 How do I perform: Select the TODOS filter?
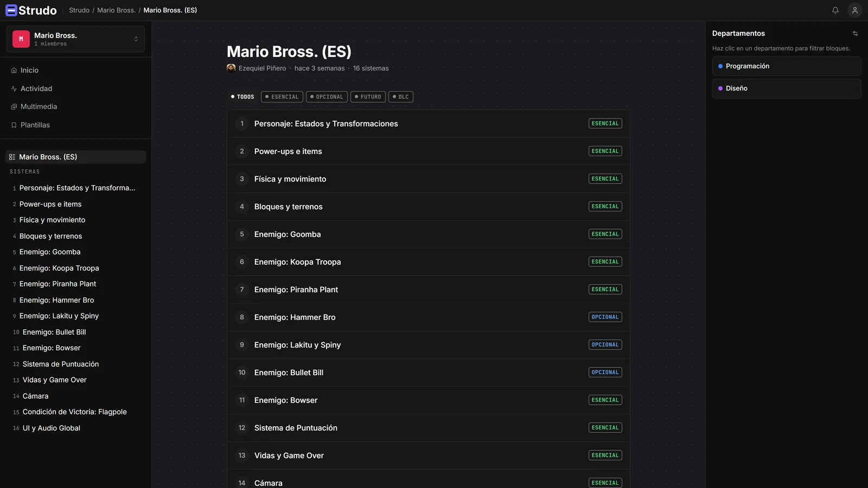click(x=242, y=97)
